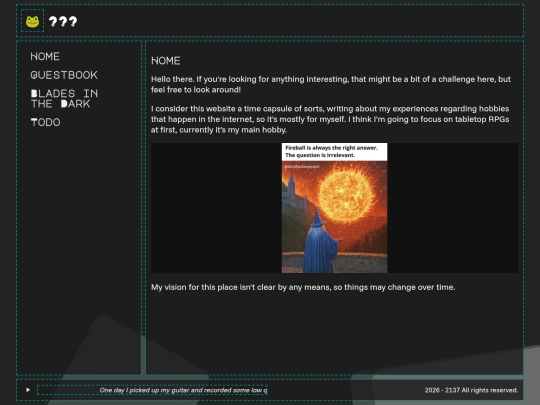Click the '2026 - 2137 All rights reserved.' text
540x405 pixels.
click(471, 390)
